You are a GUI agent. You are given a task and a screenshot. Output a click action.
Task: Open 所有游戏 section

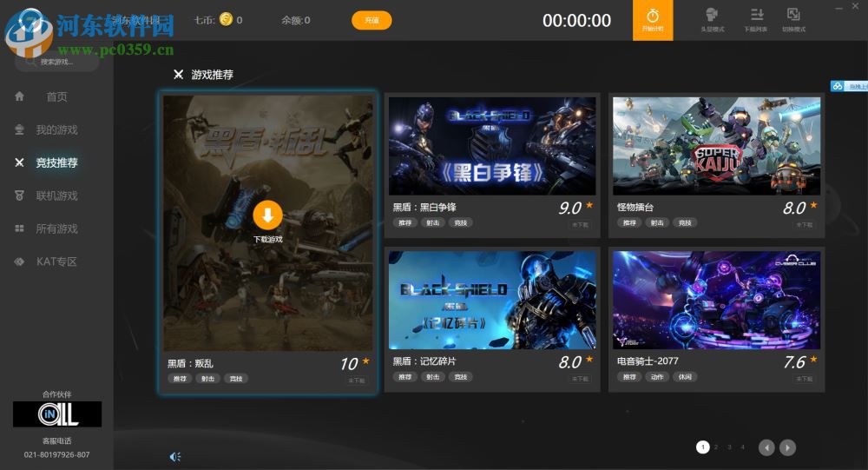[x=56, y=228]
